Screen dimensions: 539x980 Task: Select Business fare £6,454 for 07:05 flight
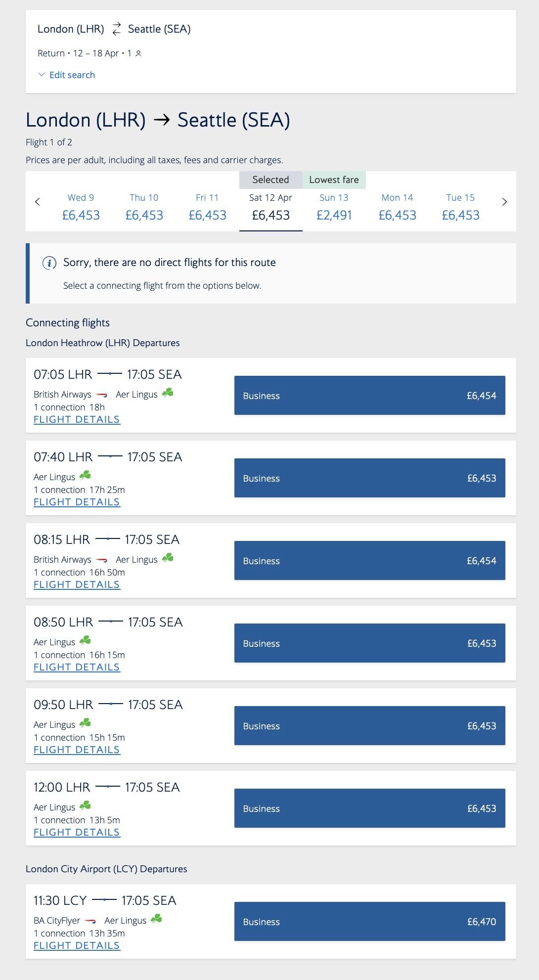tap(369, 396)
